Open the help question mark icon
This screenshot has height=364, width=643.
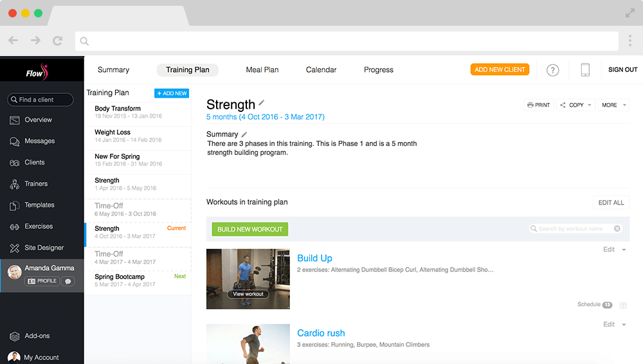552,70
